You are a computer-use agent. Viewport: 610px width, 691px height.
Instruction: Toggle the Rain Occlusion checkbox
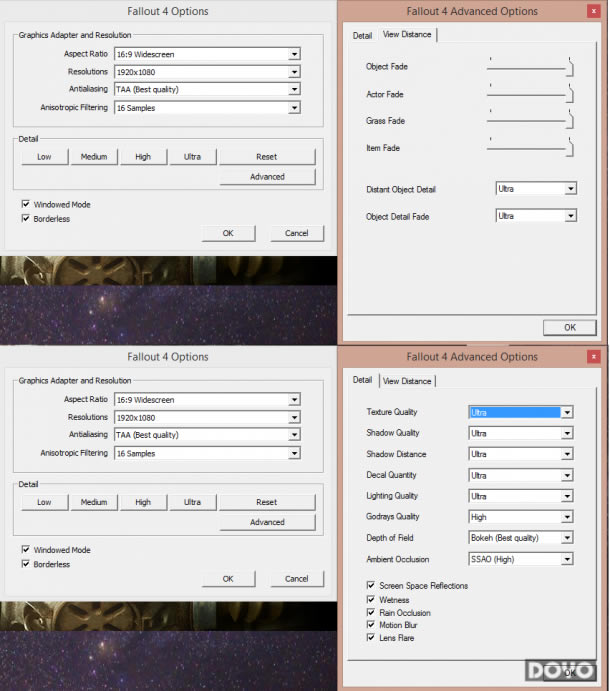click(371, 613)
